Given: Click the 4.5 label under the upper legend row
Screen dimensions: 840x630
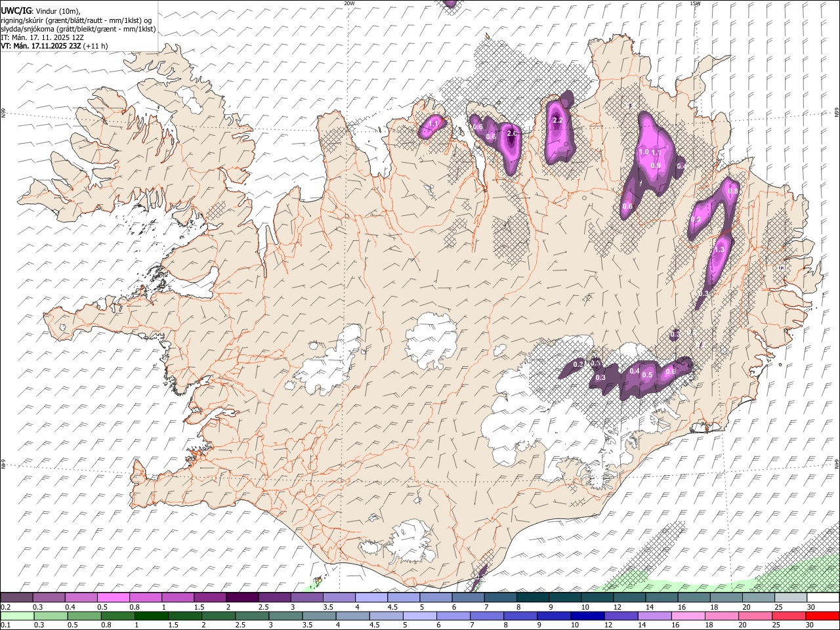Looking at the screenshot, I should (392, 607).
